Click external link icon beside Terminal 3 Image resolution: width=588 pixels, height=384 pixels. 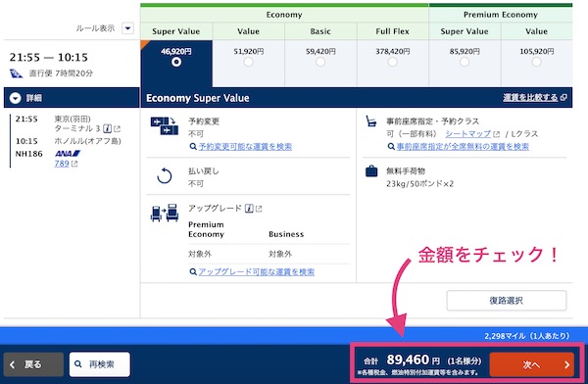(x=117, y=128)
